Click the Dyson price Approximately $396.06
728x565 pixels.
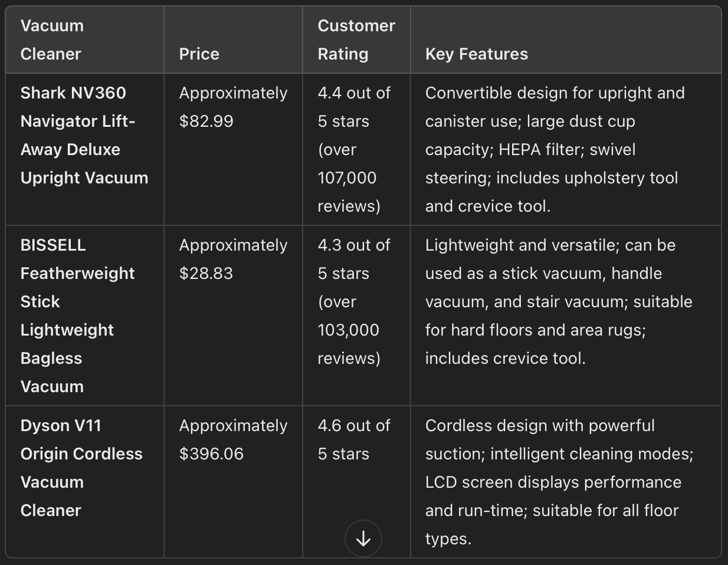(233, 439)
